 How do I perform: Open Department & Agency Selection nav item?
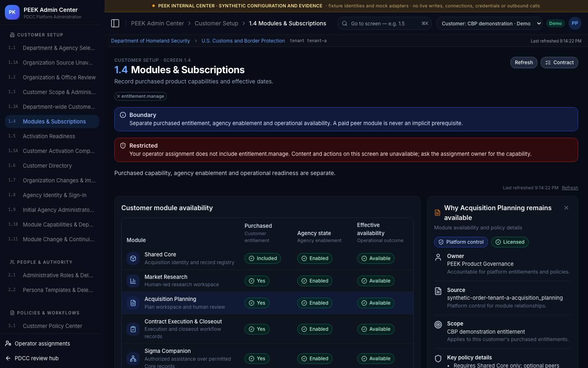[52, 48]
